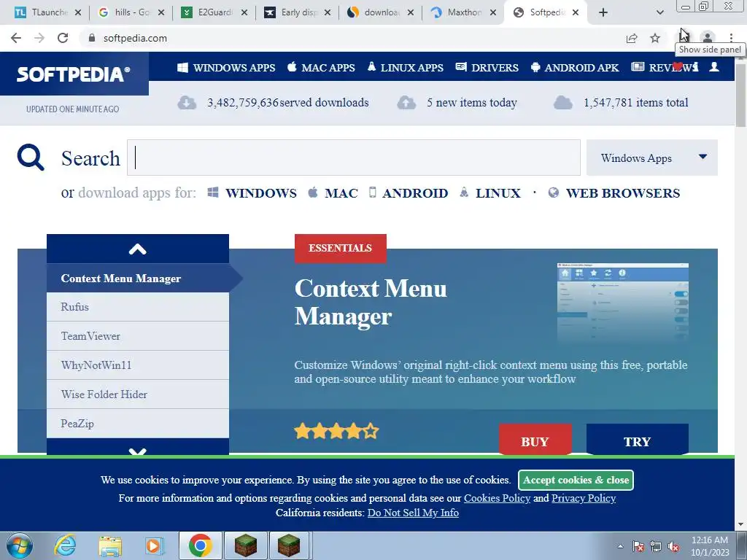Open the Privacy Policy link

584,498
